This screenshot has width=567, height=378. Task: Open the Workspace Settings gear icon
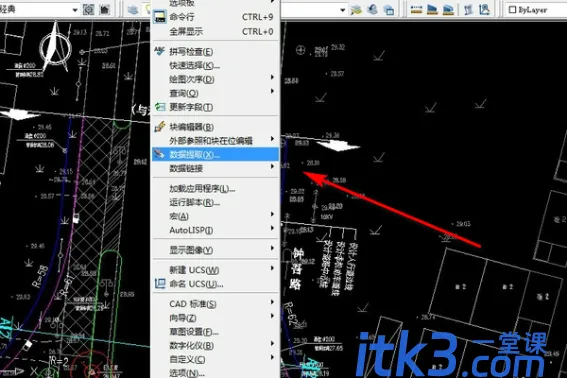(x=88, y=9)
